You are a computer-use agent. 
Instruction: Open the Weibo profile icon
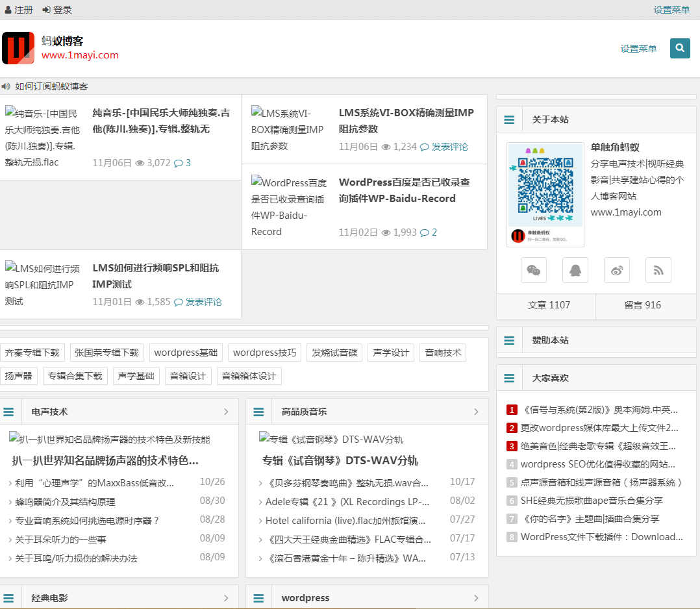[x=616, y=270]
